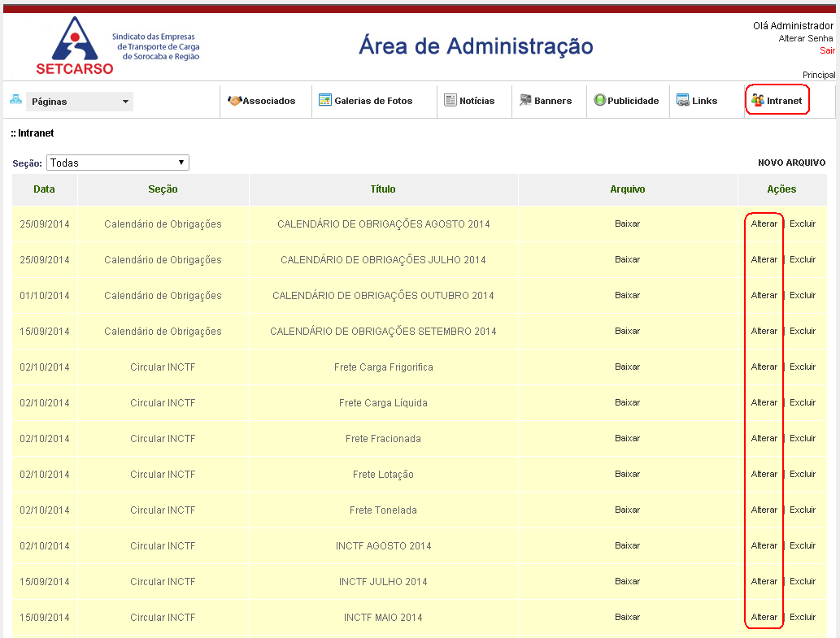Click NOVO ARQUIVO to add a file

click(792, 163)
